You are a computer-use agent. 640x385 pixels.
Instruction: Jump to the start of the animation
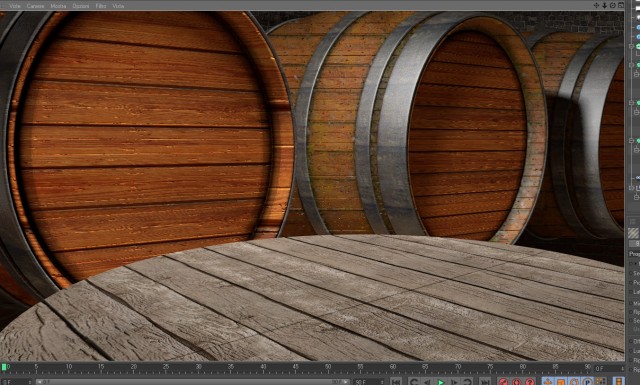396,382
